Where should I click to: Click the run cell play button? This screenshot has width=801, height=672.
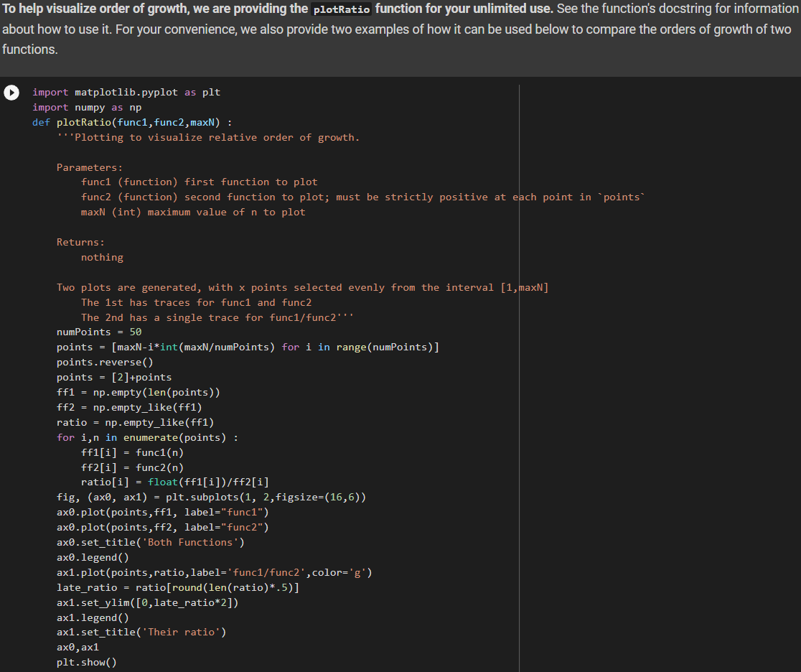coord(11,92)
